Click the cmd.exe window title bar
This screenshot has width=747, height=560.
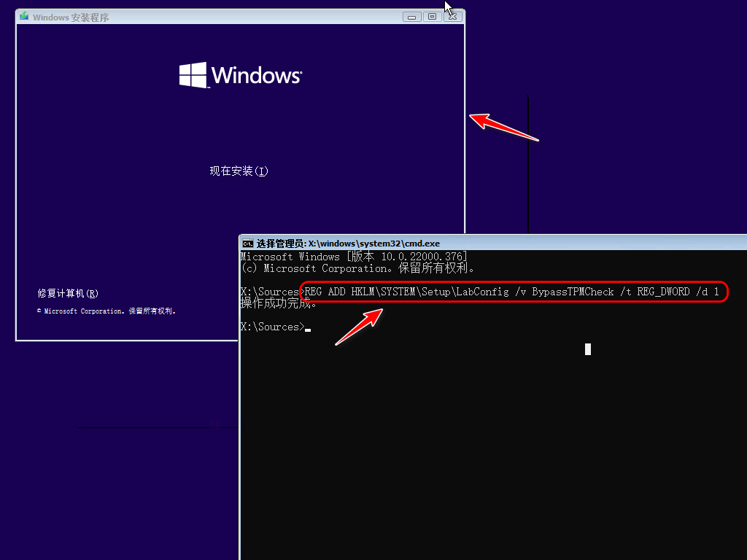pos(493,244)
